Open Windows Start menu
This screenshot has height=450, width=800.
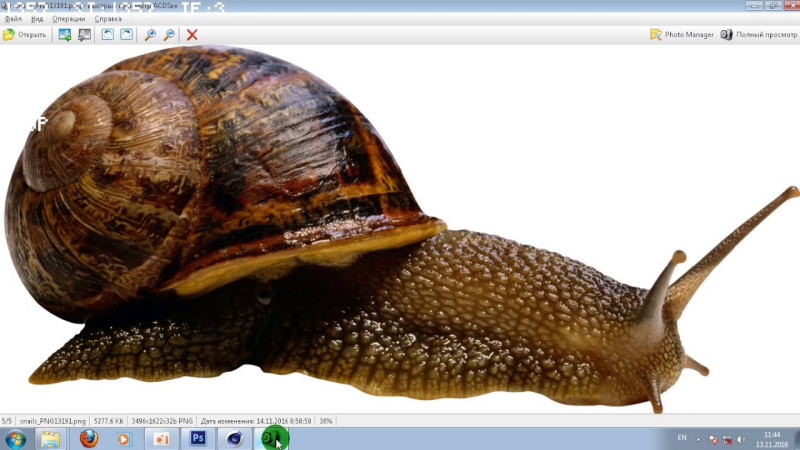click(x=15, y=438)
